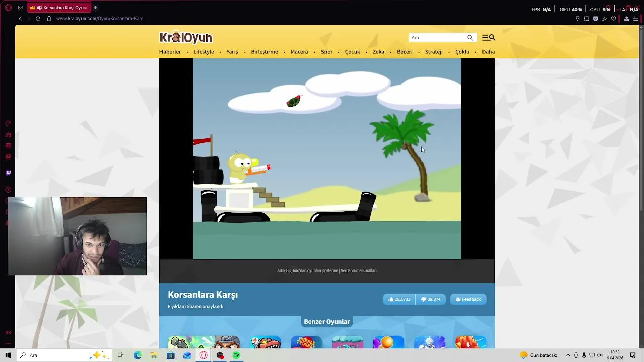Open the Strateji category
This screenshot has width=644, height=362.
click(434, 52)
